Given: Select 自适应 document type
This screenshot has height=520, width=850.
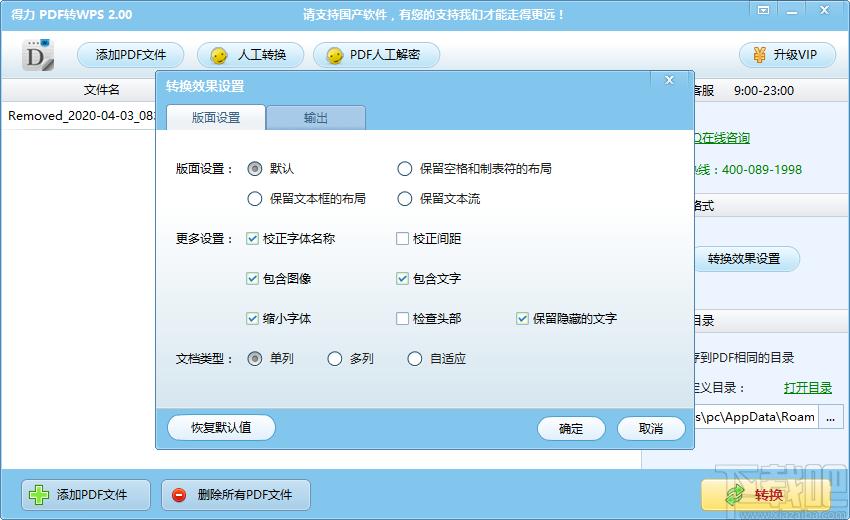Looking at the screenshot, I should (415, 358).
